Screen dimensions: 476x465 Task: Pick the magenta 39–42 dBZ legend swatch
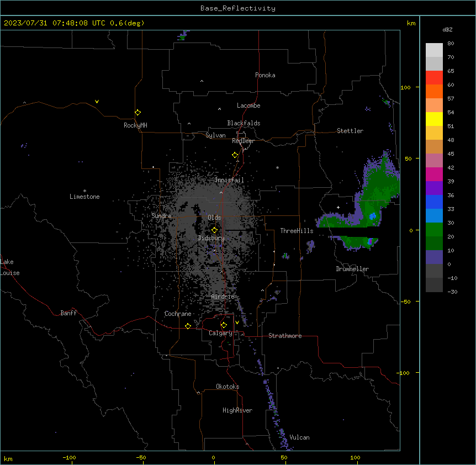pos(434,175)
